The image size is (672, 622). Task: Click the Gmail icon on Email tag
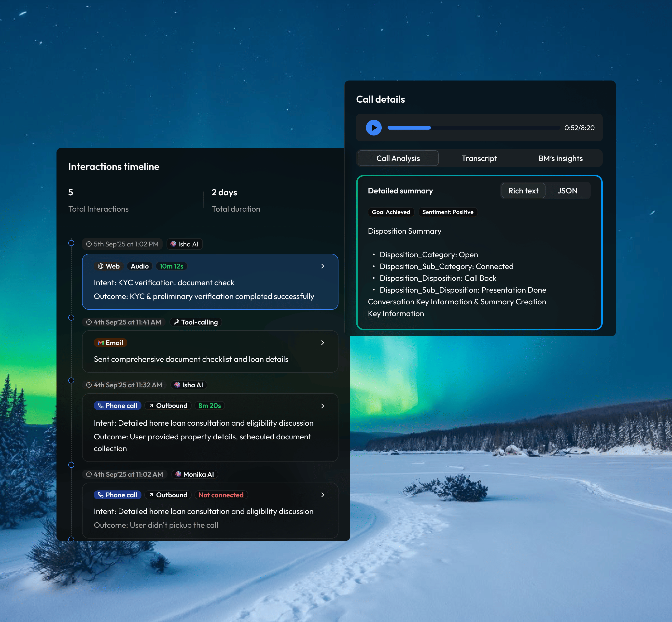pyautogui.click(x=100, y=343)
